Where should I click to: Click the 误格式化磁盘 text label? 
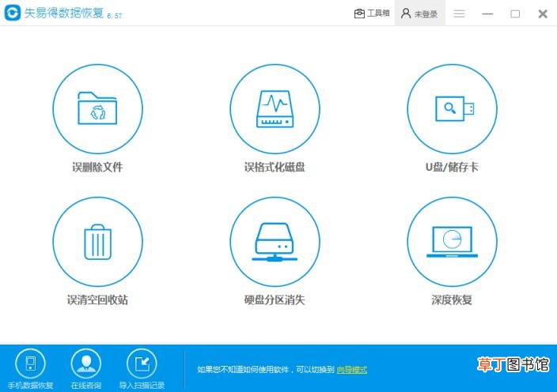(x=275, y=167)
